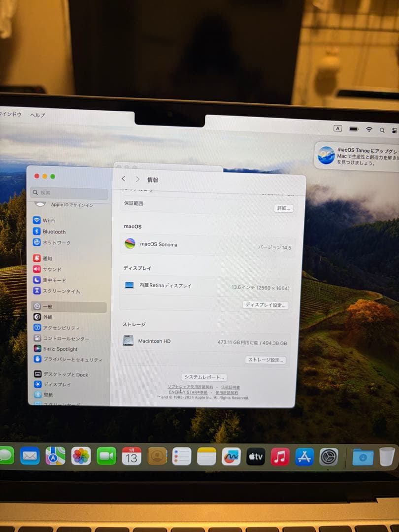Click macOS Tahoe upgrade notification
The width and height of the screenshot is (399, 532).
coord(357,156)
